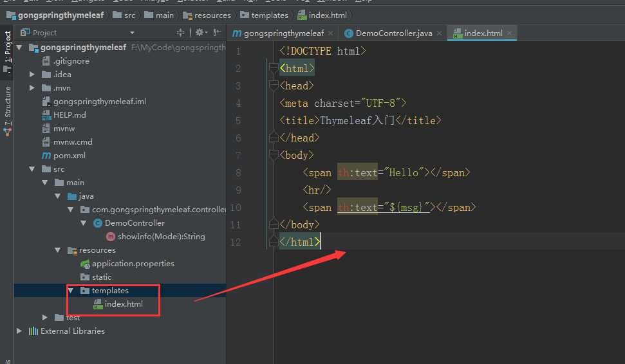Click the Maven m icon of pom.xml
The image size is (625, 364).
click(46, 156)
